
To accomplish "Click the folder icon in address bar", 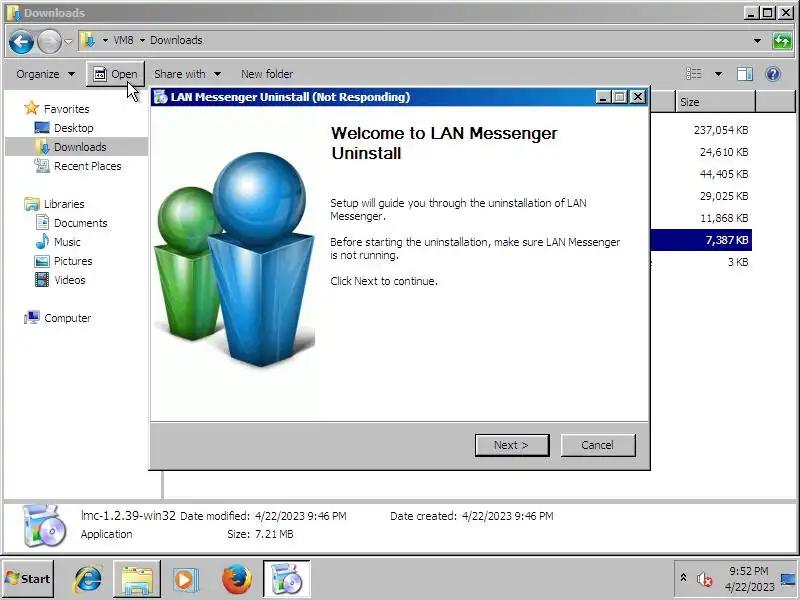I will pos(88,40).
